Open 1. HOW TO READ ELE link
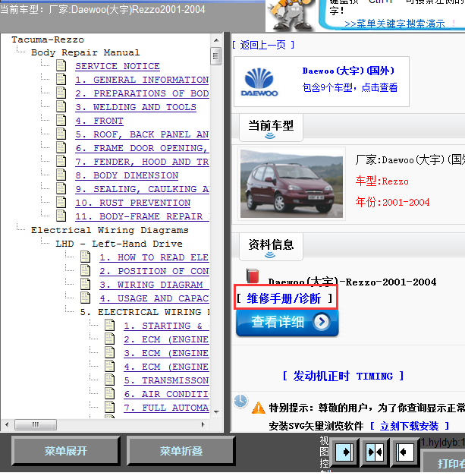465x476 pixels. pos(154,257)
